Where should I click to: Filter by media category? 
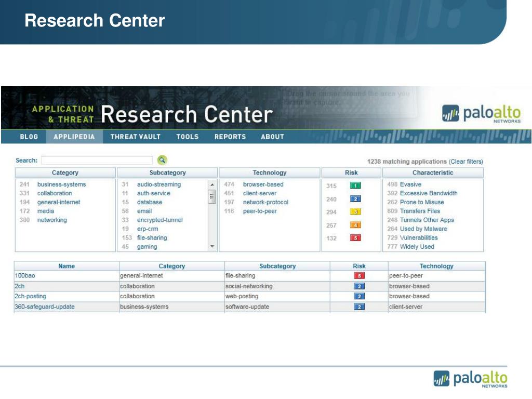pos(46,211)
